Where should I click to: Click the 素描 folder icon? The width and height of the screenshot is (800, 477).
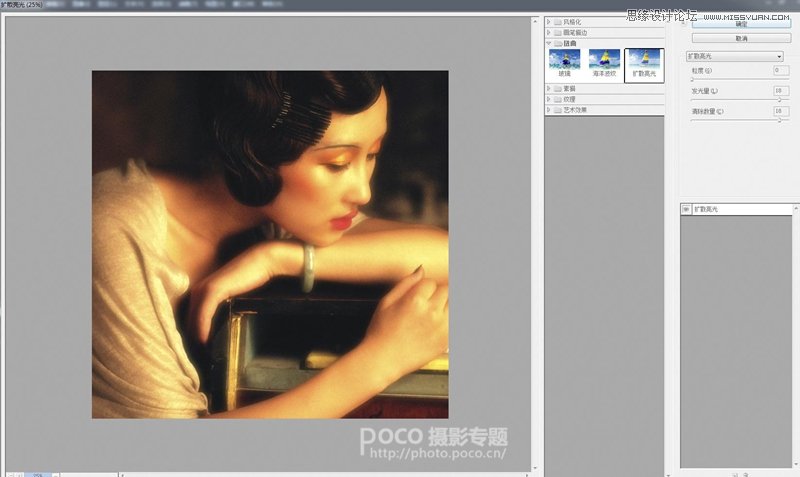click(x=558, y=89)
